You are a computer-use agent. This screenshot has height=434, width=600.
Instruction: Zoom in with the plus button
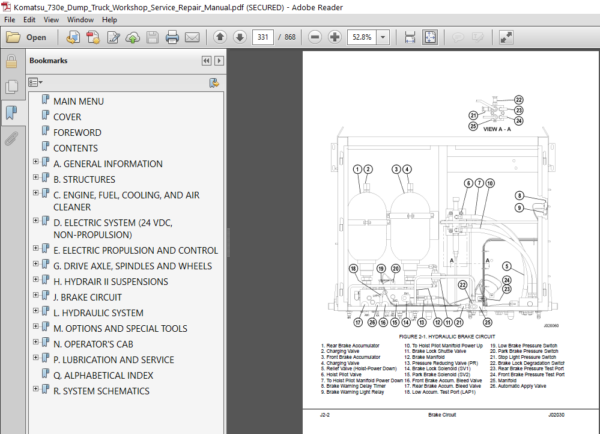[335, 37]
